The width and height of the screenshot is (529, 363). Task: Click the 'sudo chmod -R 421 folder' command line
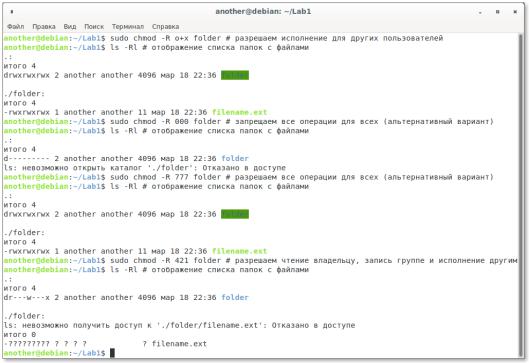pos(260,260)
